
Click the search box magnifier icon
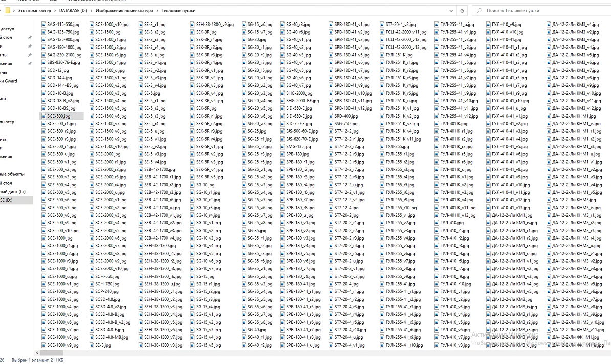(x=479, y=10)
